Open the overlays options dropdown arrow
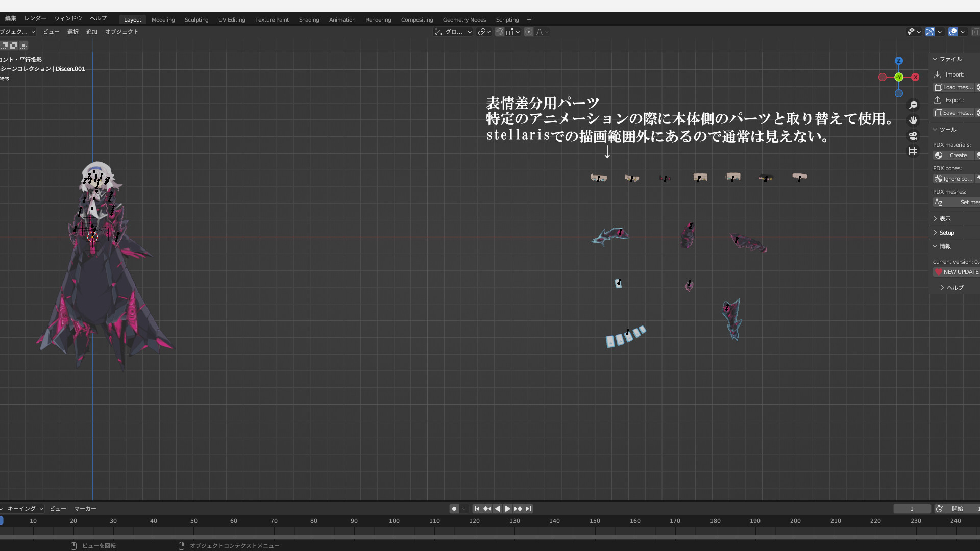The image size is (980, 551). [963, 32]
